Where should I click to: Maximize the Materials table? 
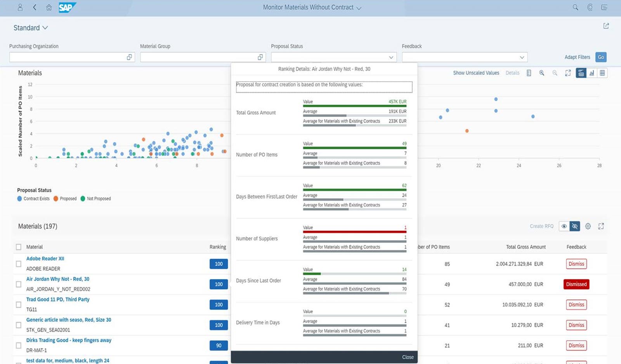(x=601, y=226)
